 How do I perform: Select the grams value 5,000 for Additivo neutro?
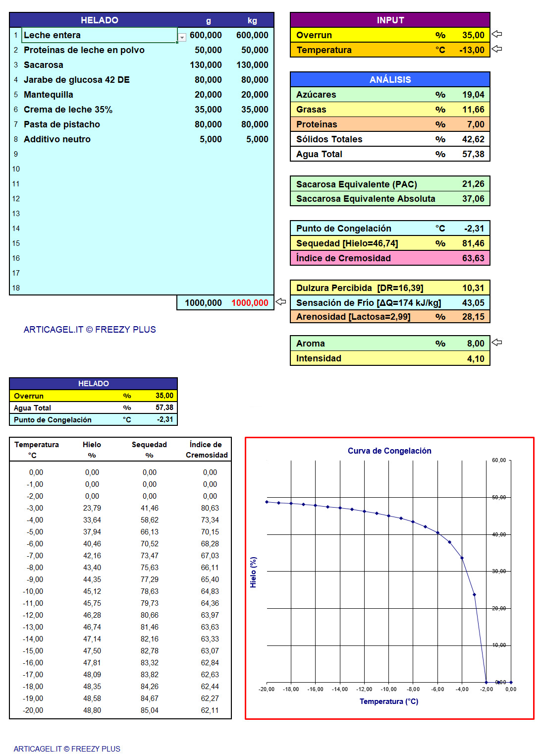click(211, 139)
